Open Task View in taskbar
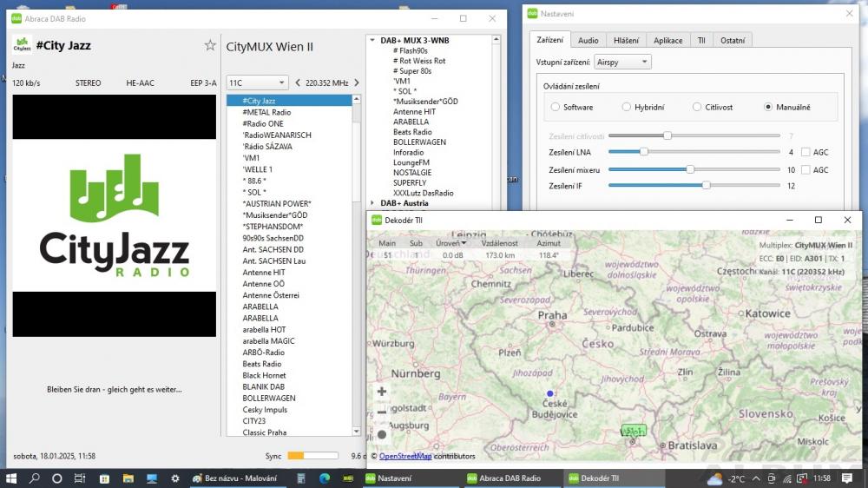868x488 pixels. coord(80,478)
